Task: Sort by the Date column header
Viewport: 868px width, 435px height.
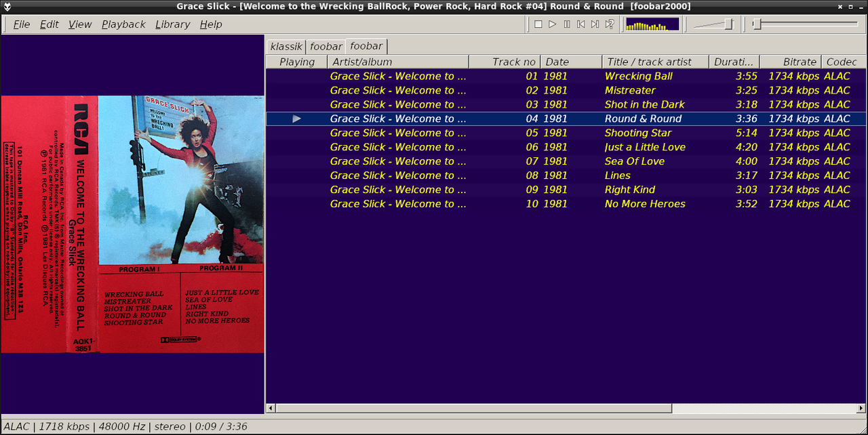Action: tap(572, 62)
